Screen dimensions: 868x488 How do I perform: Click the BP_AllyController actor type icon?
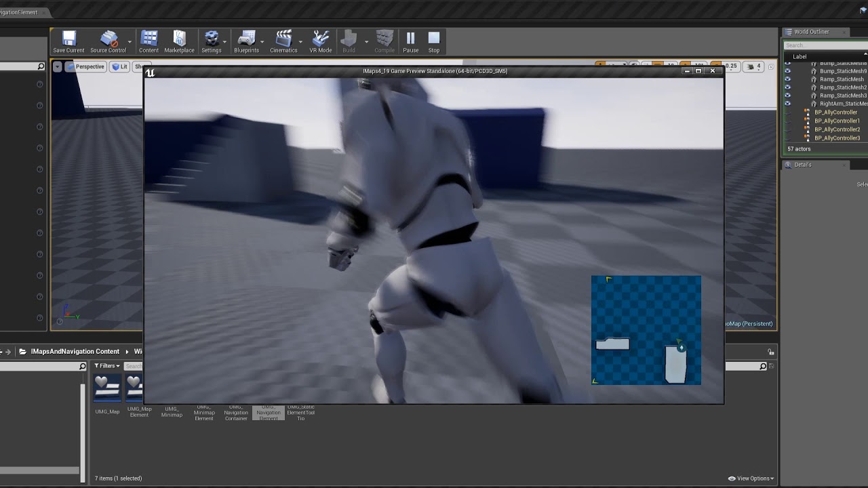pyautogui.click(x=806, y=113)
